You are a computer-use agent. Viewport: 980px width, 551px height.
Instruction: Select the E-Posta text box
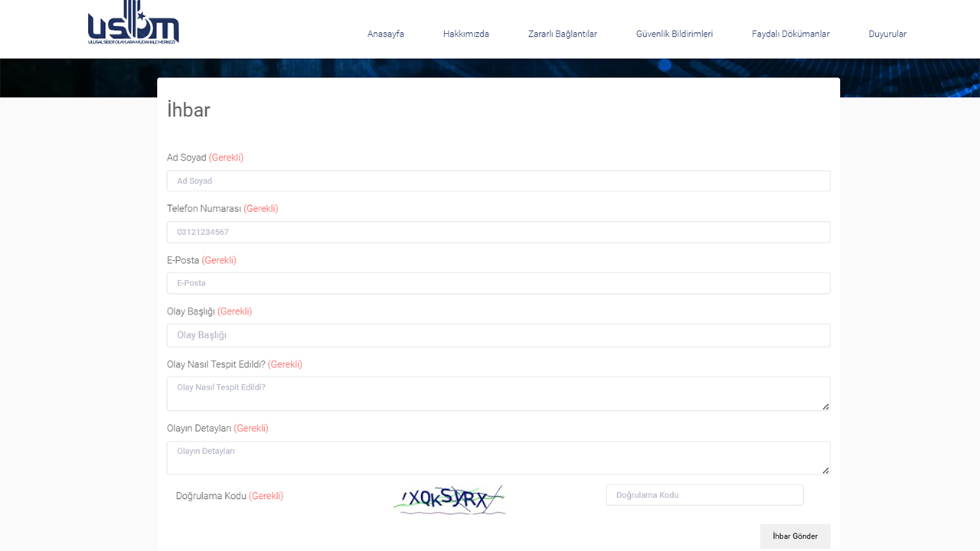[x=498, y=283]
